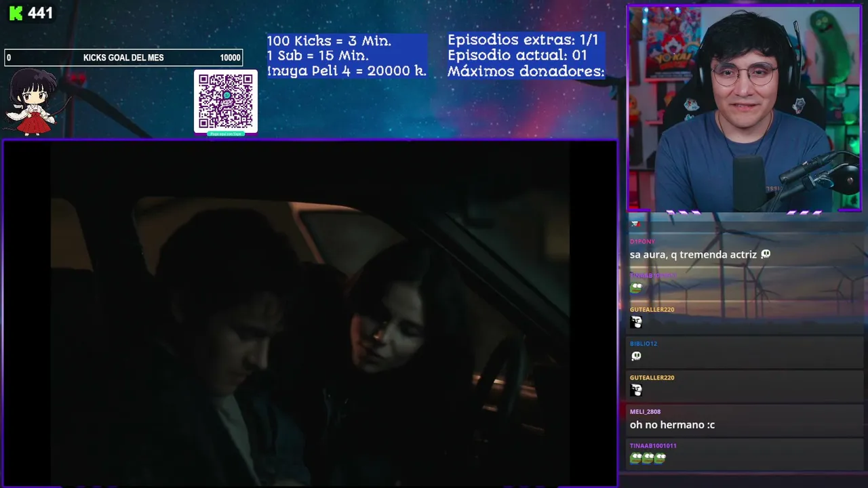The height and width of the screenshot is (488, 868).
Task: Click the Kicks Goal Del Mes progress bar
Action: pyautogui.click(x=123, y=58)
